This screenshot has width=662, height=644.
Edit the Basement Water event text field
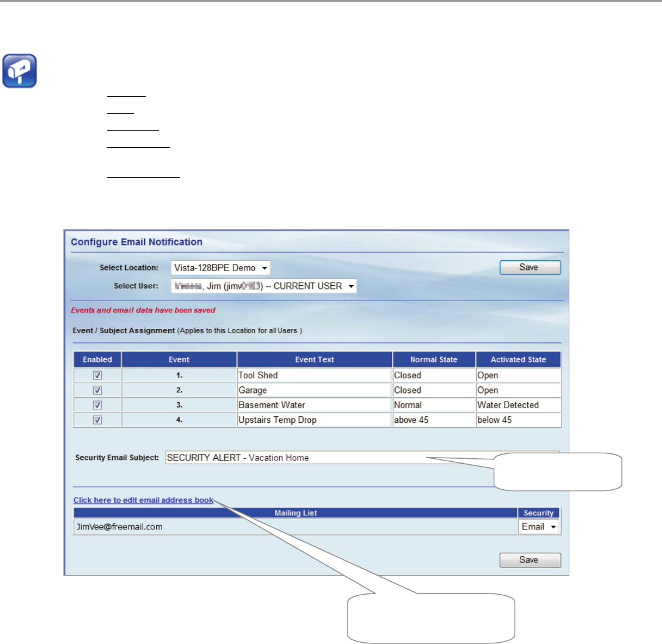click(315, 405)
